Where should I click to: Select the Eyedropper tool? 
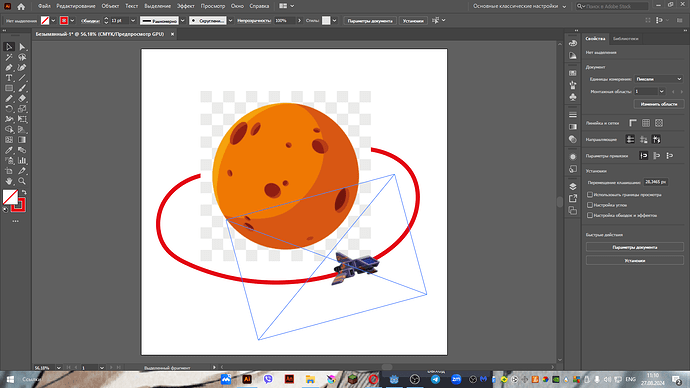[x=9, y=150]
